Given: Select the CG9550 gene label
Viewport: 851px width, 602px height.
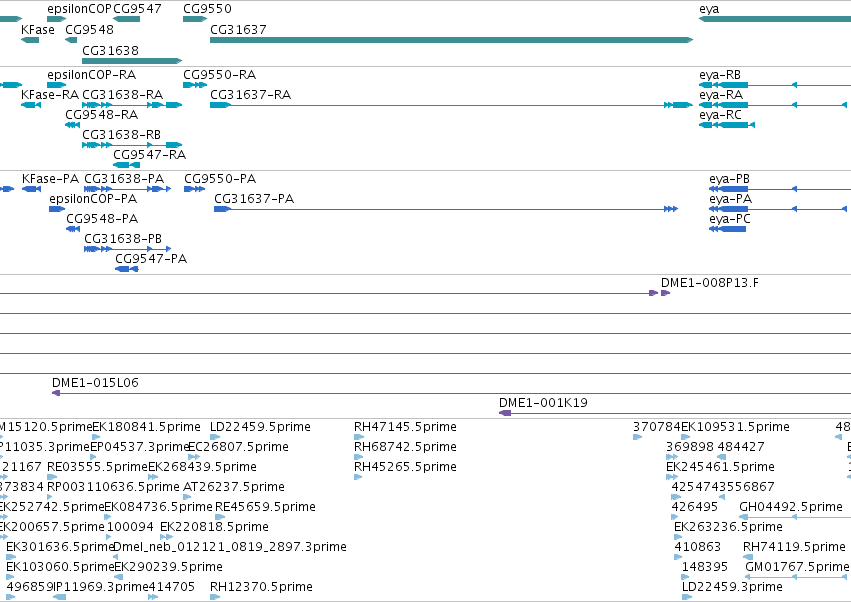Looking at the screenshot, I should pos(207,9).
